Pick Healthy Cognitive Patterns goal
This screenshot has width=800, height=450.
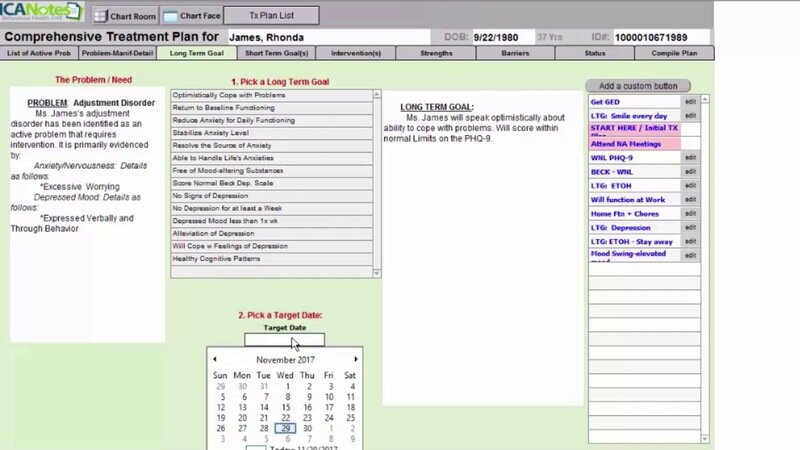point(271,259)
